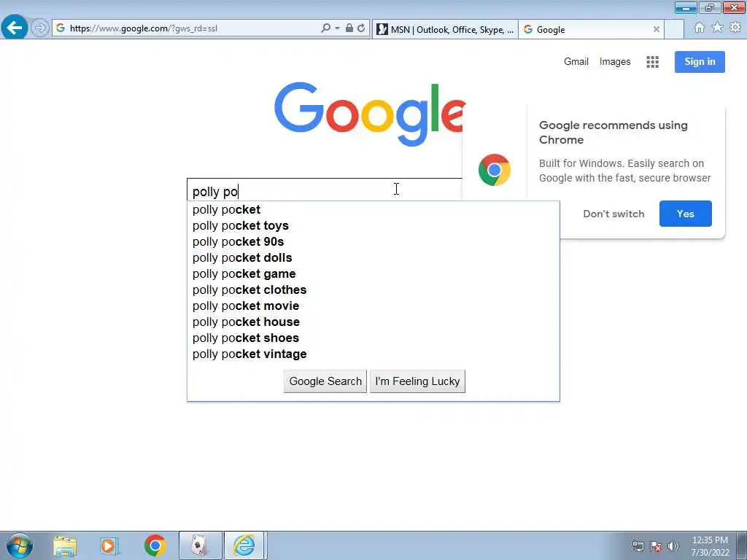The image size is (747, 560).
Task: Click the Chrome logo in recommendation popup
Action: [494, 169]
